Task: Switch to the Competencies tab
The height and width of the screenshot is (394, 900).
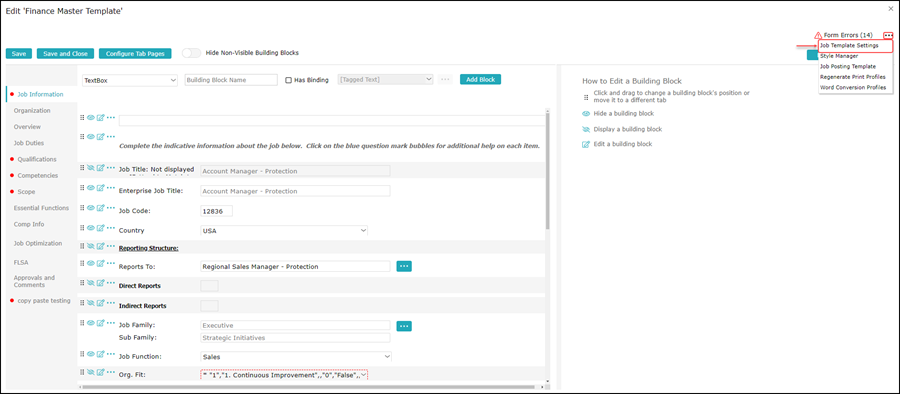Action: pyautogui.click(x=38, y=175)
